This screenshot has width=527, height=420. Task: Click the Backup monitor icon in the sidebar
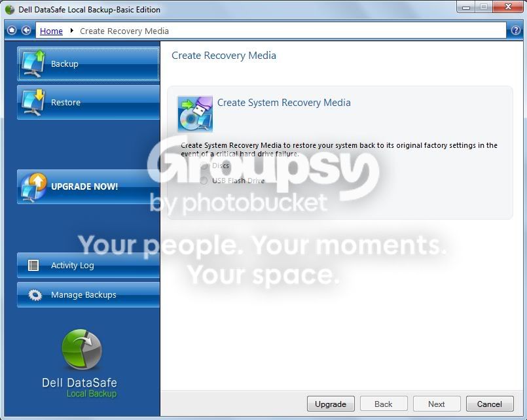pyautogui.click(x=33, y=64)
